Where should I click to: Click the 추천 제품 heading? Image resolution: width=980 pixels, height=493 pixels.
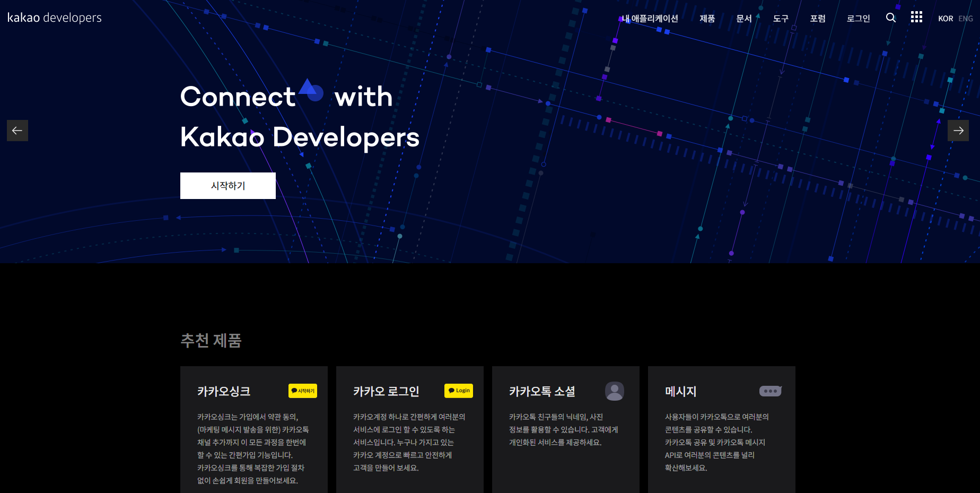(x=211, y=340)
